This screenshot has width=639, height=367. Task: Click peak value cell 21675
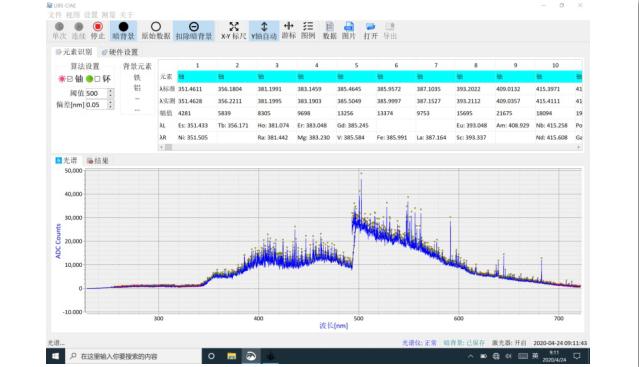(x=504, y=113)
